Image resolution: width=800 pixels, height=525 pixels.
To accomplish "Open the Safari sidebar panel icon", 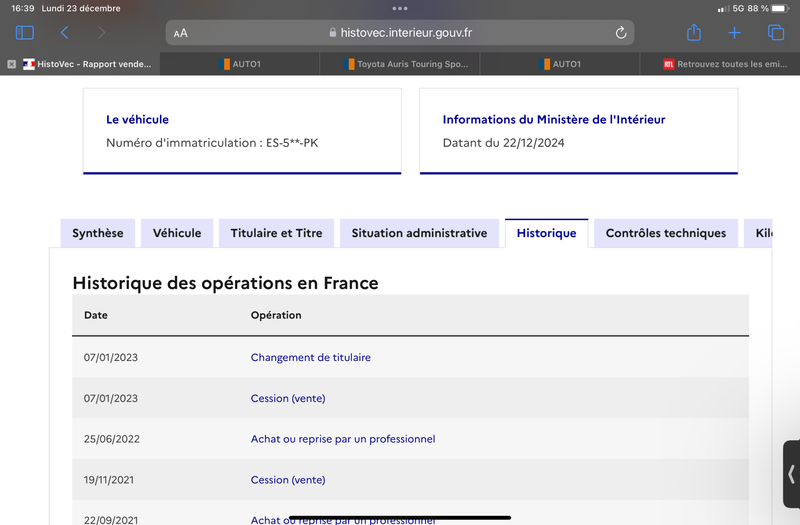I will coord(24,33).
